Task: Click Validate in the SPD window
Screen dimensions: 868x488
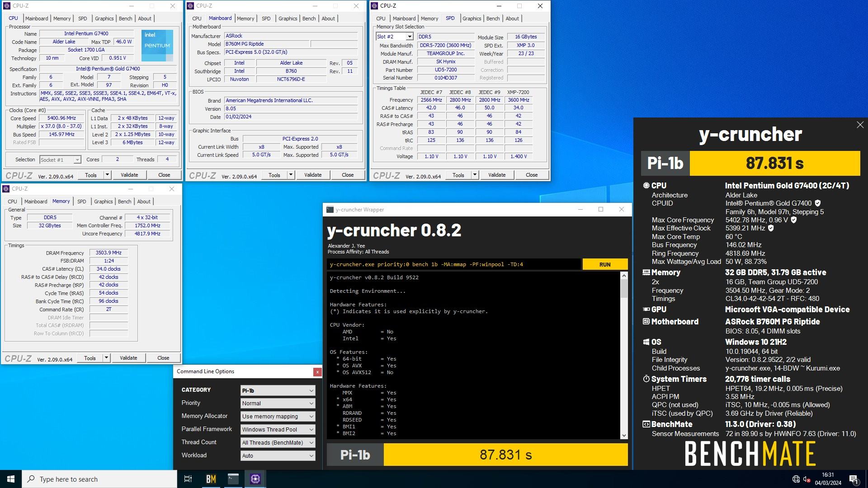Action: [497, 175]
